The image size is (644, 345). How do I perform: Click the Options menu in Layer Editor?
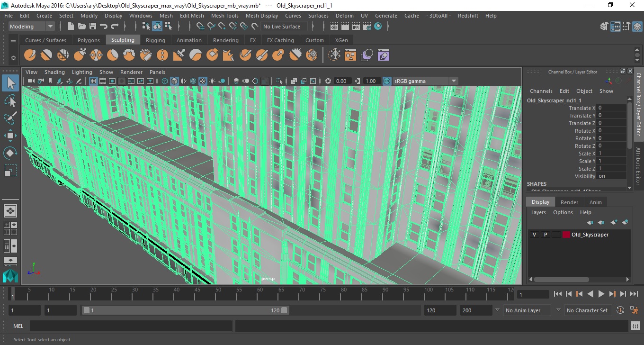563,212
